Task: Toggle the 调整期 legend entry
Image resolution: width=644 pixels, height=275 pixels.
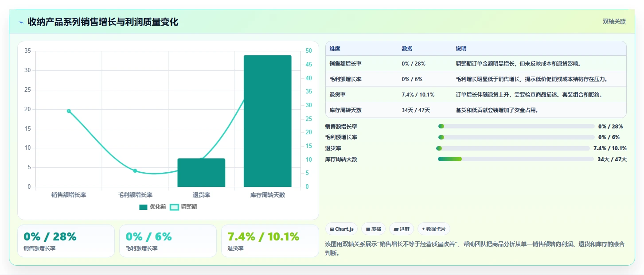Action: coord(183,207)
